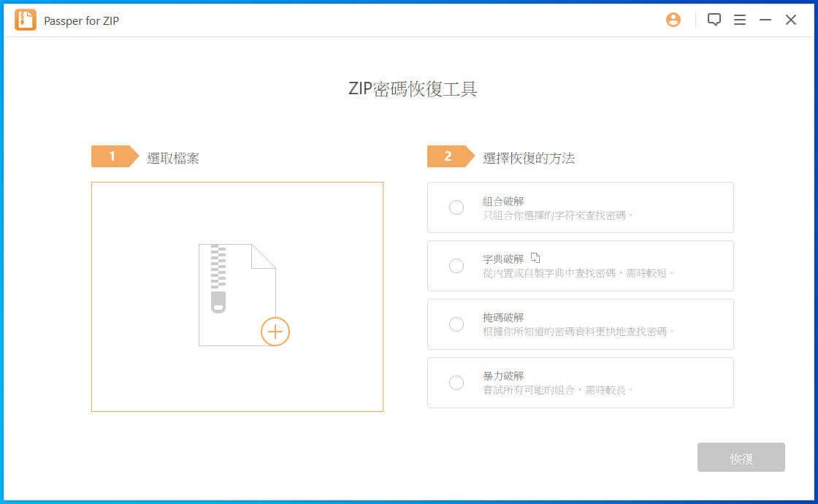This screenshot has height=504, width=818.
Task: Click the 字典破解 option title text
Action: pos(503,259)
